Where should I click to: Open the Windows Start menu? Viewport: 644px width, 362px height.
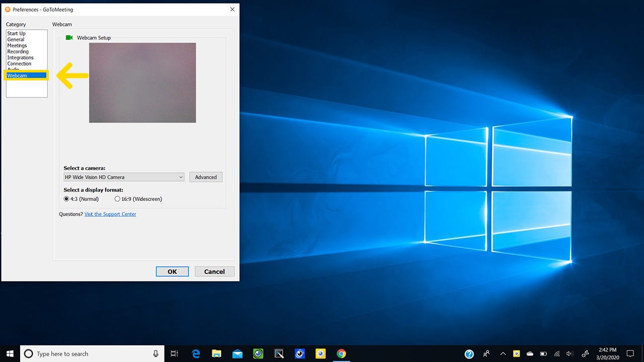click(10, 353)
